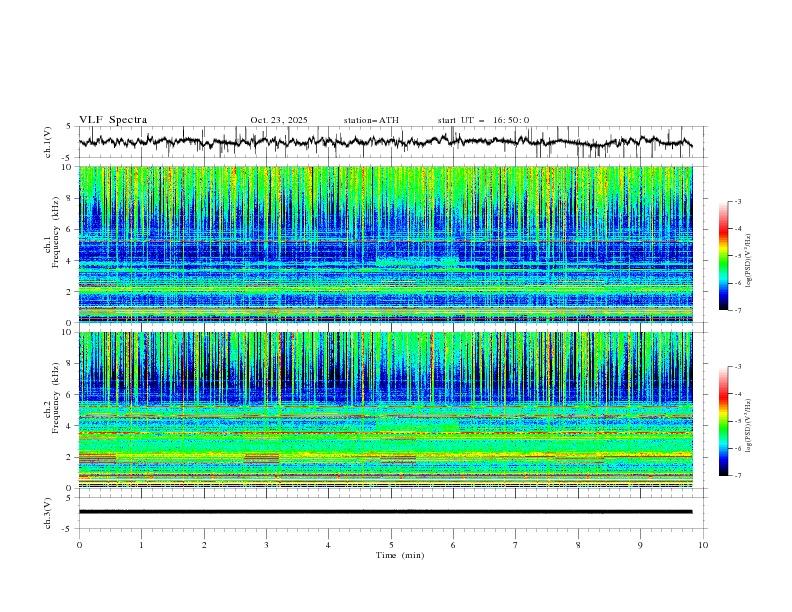Click the "-5" tick on ch.2 colorbar
Viewport: 792px width, 612px height.
tap(737, 421)
